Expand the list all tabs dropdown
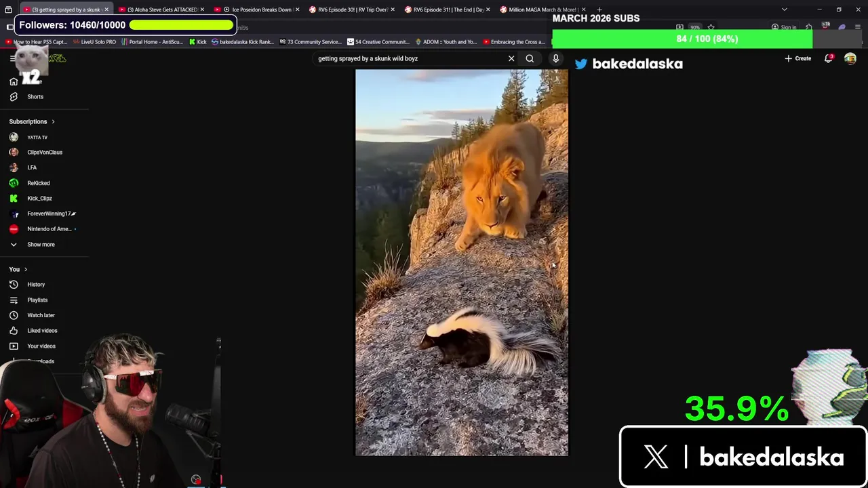This screenshot has width=868, height=488. [x=784, y=9]
